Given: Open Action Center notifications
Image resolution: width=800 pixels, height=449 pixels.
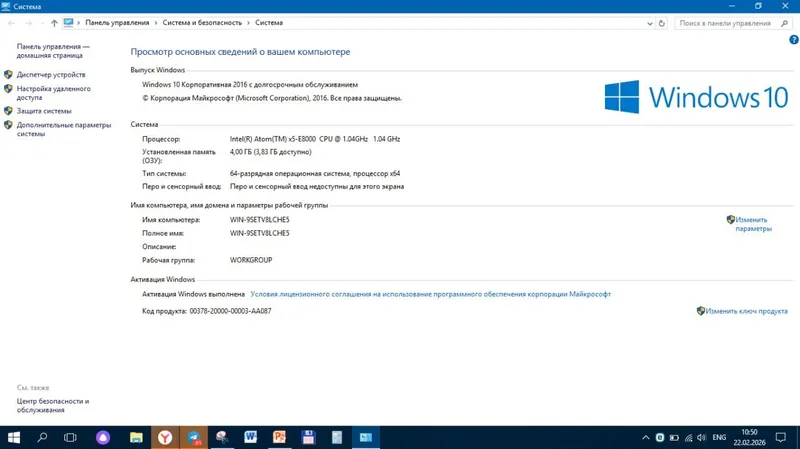Looking at the screenshot, I should coord(781,437).
